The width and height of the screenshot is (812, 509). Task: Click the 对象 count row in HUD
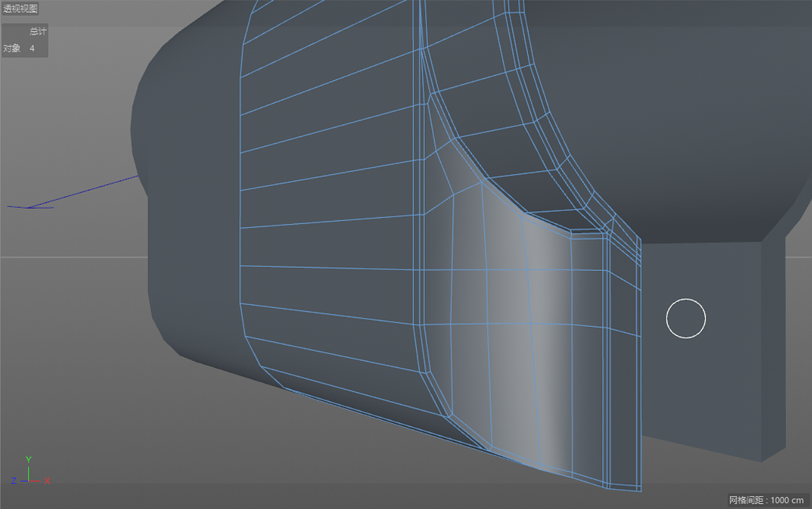(19, 48)
